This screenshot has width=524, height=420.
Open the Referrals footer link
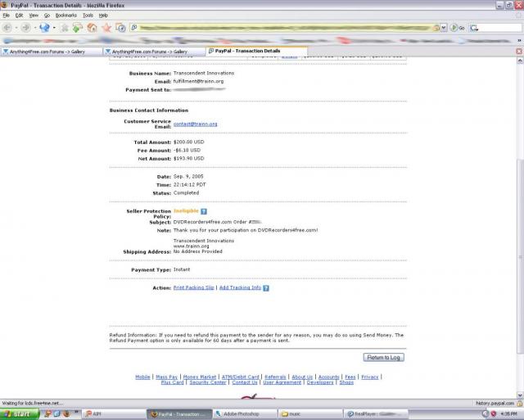tap(275, 377)
